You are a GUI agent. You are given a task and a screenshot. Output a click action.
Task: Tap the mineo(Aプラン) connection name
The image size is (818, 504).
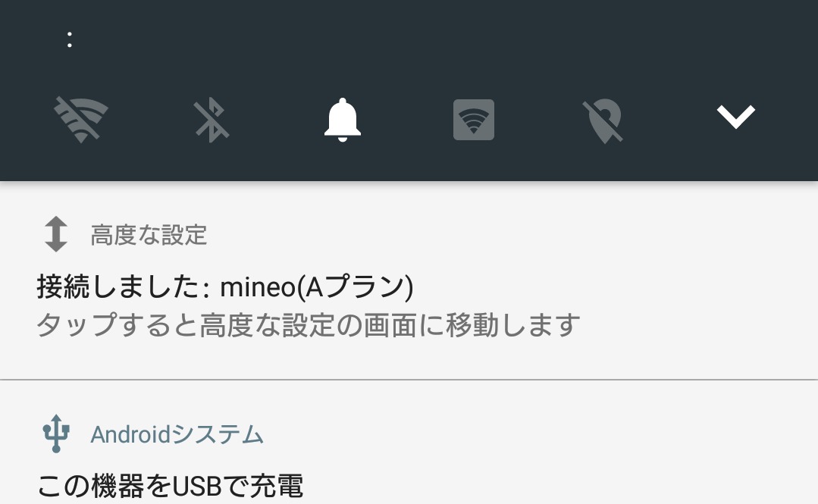point(317,286)
